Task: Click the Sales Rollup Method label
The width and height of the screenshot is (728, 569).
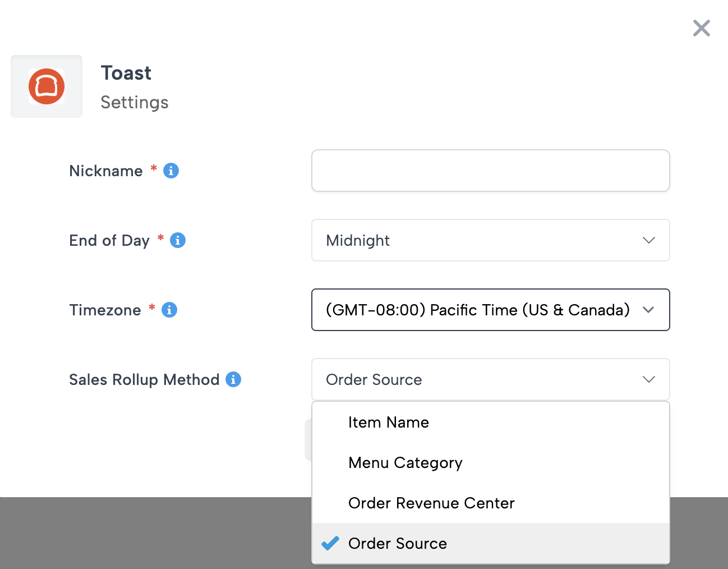Action: [x=144, y=379]
